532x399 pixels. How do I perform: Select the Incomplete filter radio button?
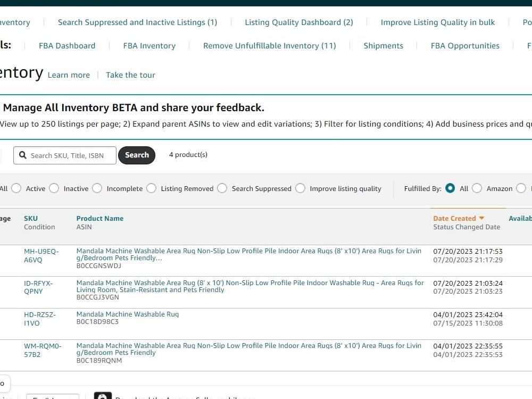click(97, 188)
